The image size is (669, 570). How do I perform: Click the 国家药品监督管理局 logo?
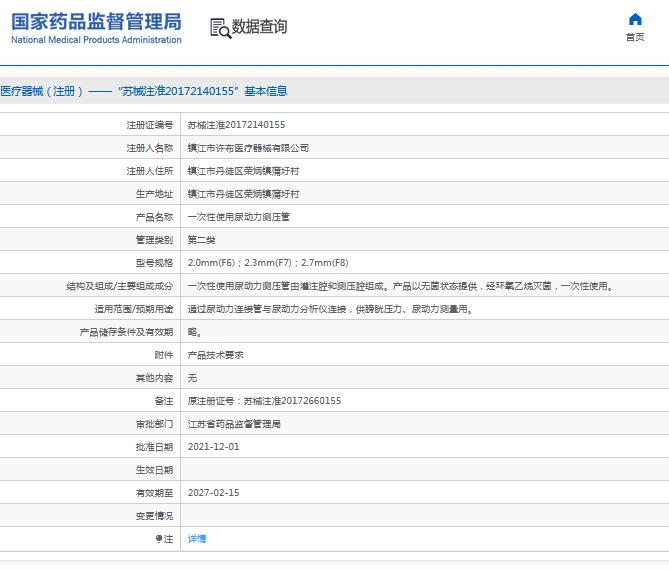pos(96,22)
